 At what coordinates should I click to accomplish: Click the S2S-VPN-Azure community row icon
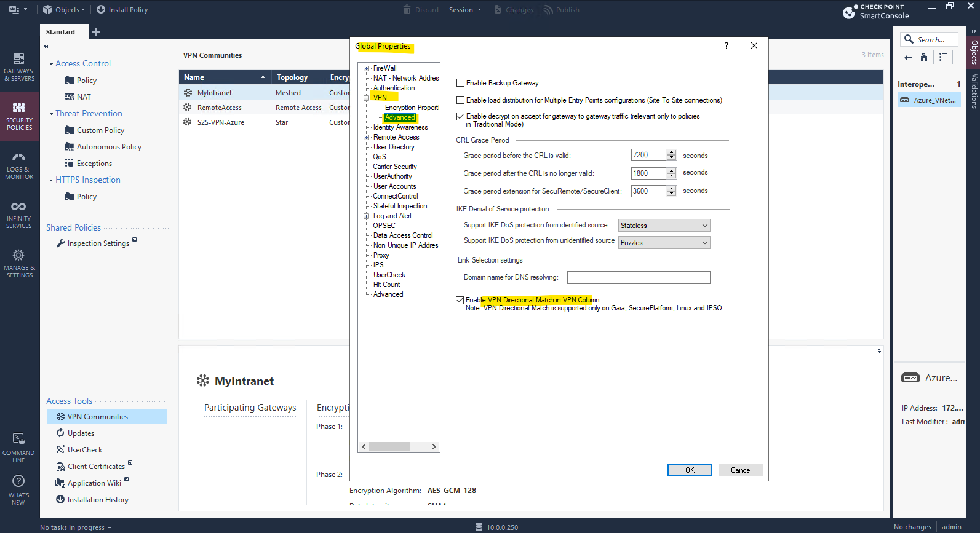tap(188, 122)
